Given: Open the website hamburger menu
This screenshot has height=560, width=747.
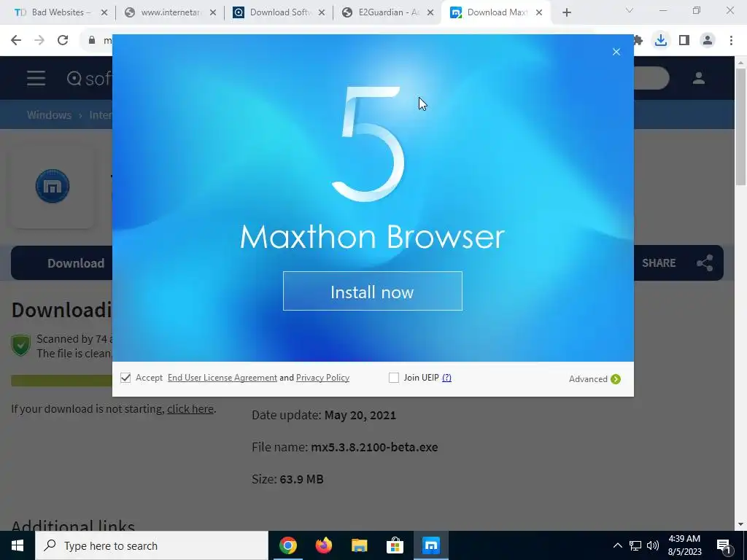Looking at the screenshot, I should click(36, 78).
